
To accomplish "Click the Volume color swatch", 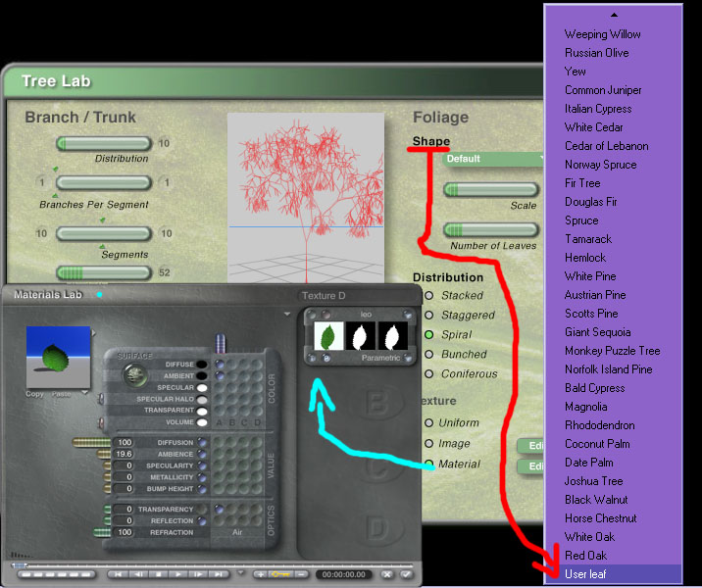I will point(202,422).
